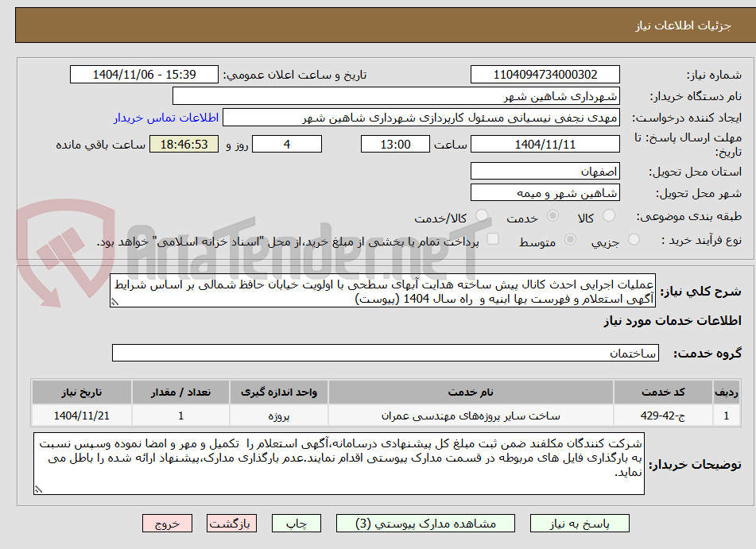Click the deadline time field 13:00
The height and width of the screenshot is (549, 756).
(395, 144)
